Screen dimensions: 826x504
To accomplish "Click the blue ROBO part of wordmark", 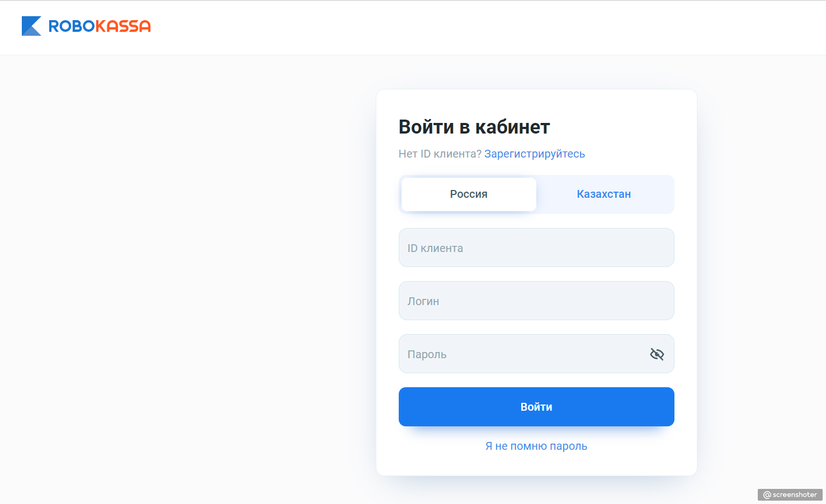I will click(72, 26).
